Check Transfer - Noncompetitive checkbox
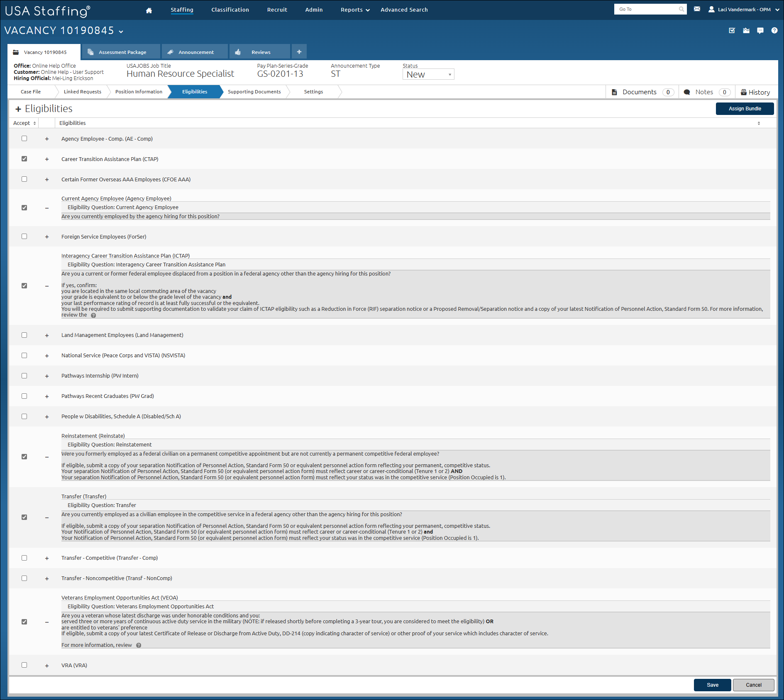This screenshot has height=700, width=784. (x=24, y=578)
